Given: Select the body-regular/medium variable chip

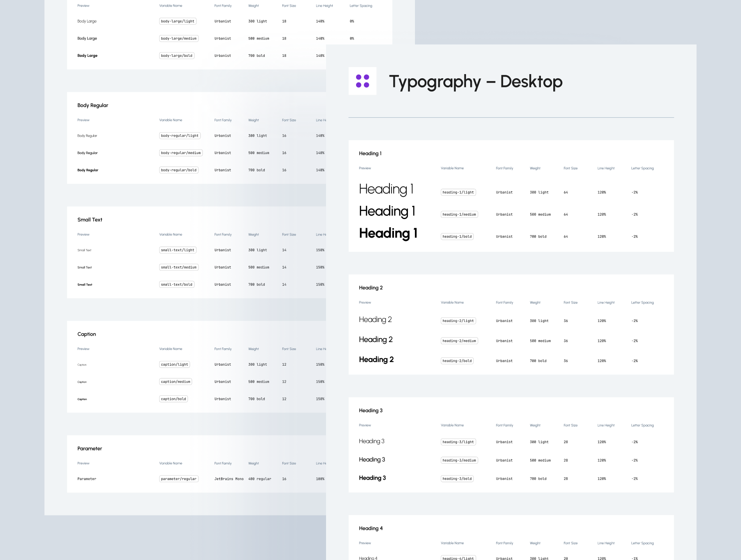Looking at the screenshot, I should [181, 153].
